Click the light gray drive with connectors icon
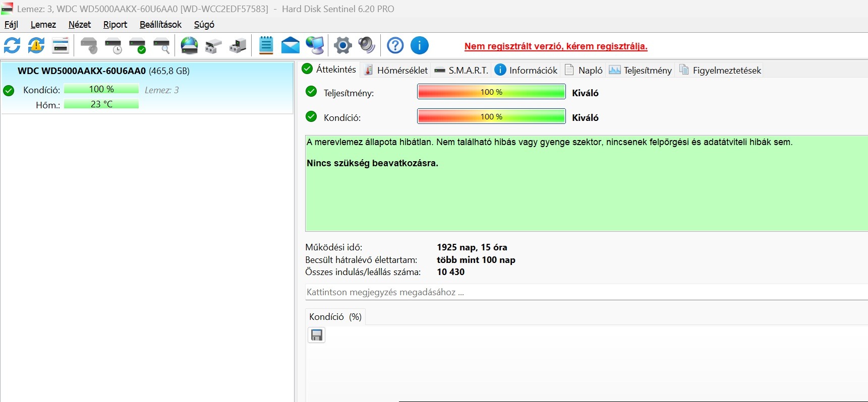 tap(214, 45)
